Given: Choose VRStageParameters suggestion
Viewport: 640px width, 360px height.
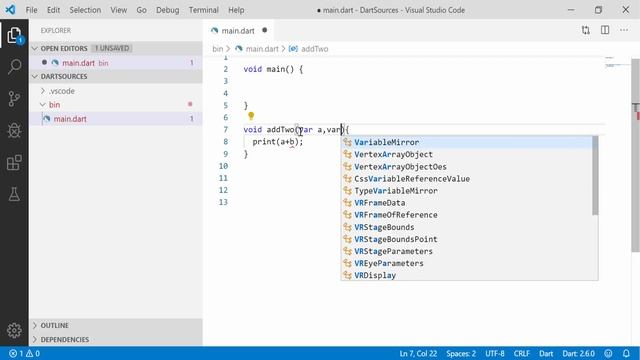Looking at the screenshot, I should 467,251.
